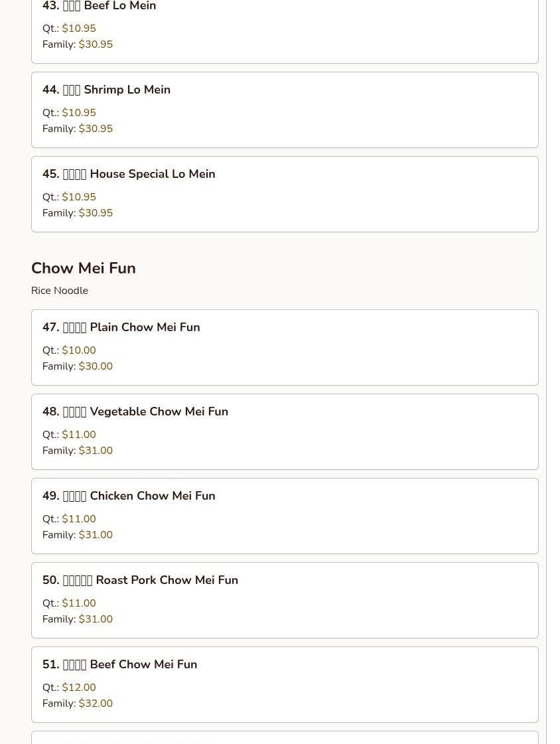Click Plain Chow Mei Fun $10.00 quart price
The image size is (560, 744).
pyautogui.click(x=79, y=350)
